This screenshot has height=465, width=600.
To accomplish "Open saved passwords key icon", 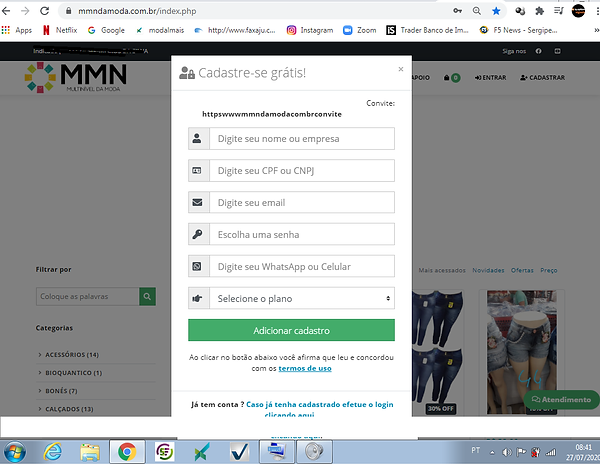I will click(x=458, y=11).
